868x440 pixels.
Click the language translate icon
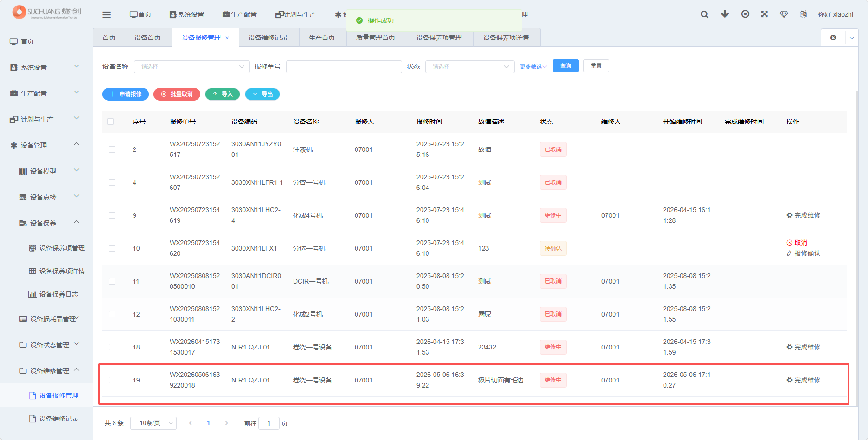click(804, 14)
